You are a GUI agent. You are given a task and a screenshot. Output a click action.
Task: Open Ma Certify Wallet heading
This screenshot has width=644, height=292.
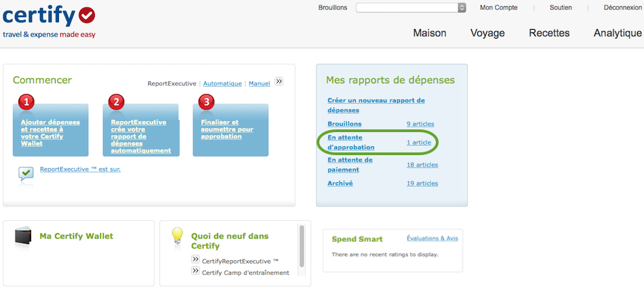coord(77,236)
